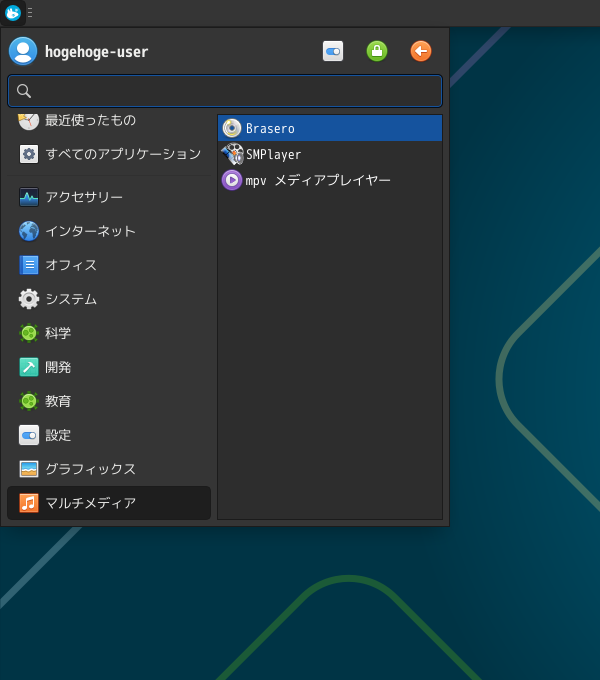Lock the screen with the green padlock
Viewport: 600px width, 680px height.
click(377, 51)
